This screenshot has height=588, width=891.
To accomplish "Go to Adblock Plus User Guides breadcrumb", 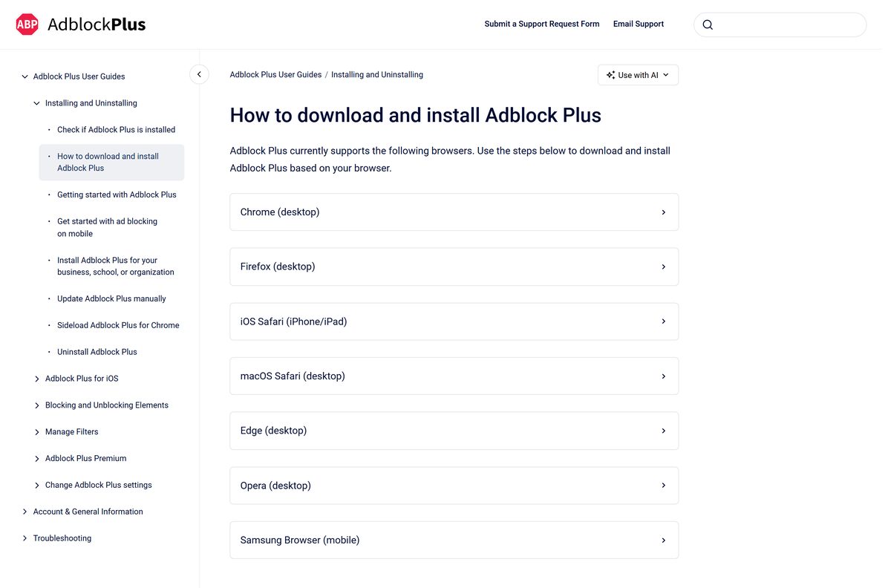I will pos(275,74).
